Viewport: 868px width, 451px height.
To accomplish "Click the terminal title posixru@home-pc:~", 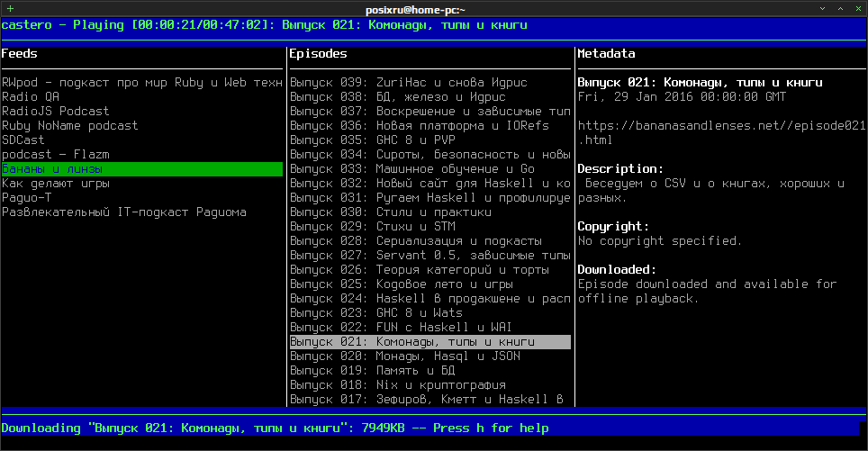I will [415, 9].
